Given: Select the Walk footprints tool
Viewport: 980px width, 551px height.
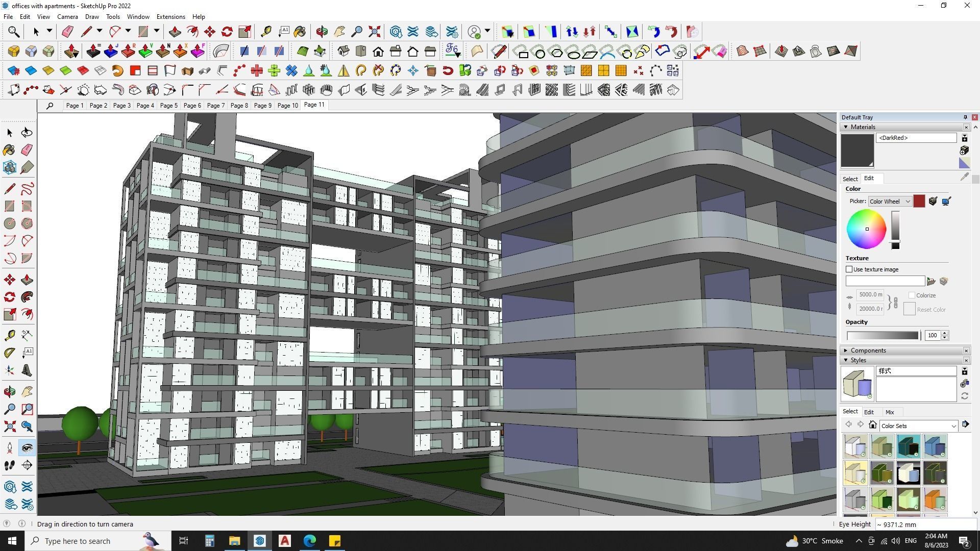Looking at the screenshot, I should coord(9,465).
